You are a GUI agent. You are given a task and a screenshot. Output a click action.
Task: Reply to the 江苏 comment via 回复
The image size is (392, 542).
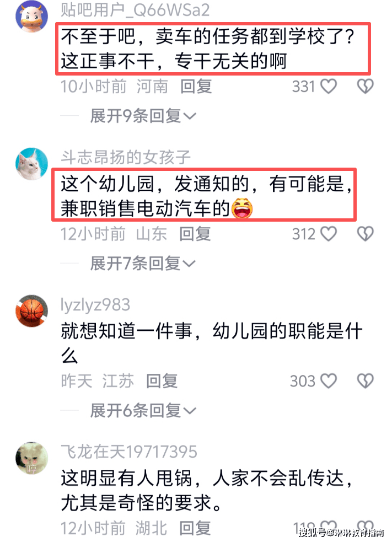point(162,381)
